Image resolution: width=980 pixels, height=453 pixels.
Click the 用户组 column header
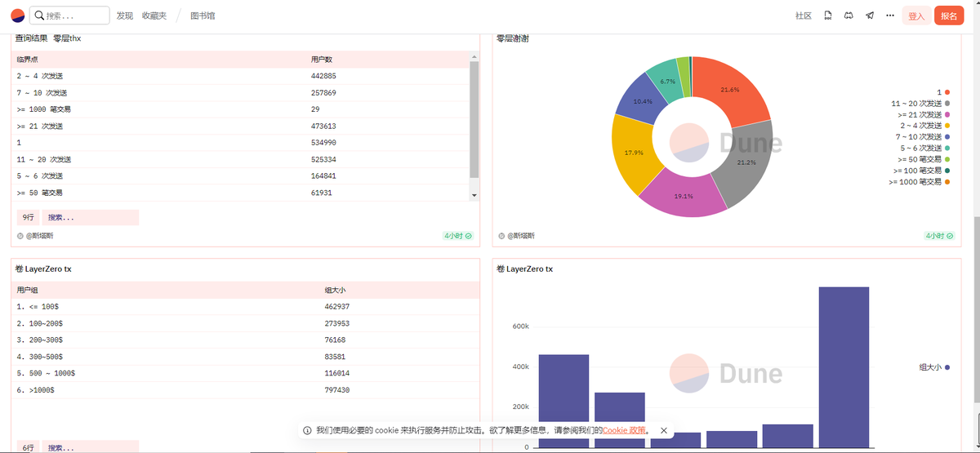click(28, 290)
